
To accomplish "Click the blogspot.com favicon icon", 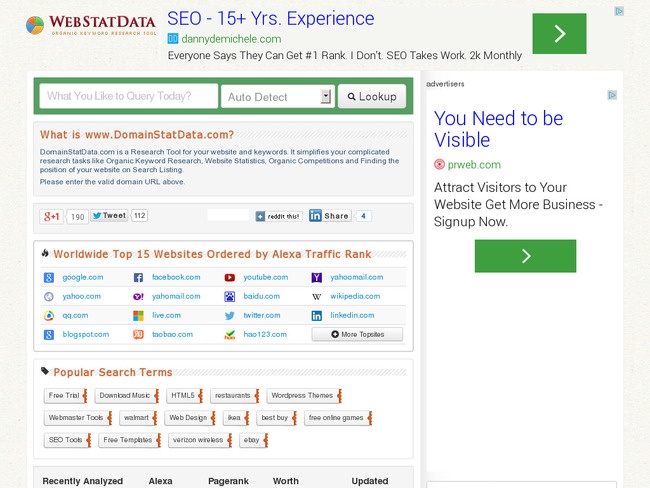I will (49, 335).
